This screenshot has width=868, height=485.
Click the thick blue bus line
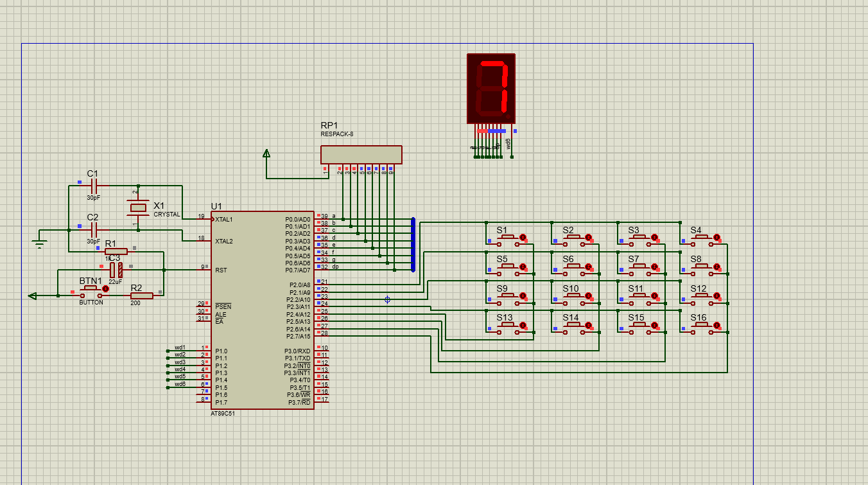pos(413,245)
